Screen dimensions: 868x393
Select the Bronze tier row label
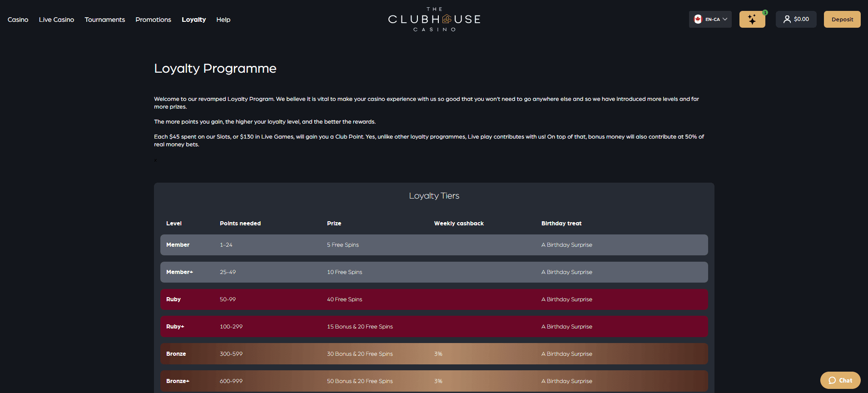[x=176, y=353]
